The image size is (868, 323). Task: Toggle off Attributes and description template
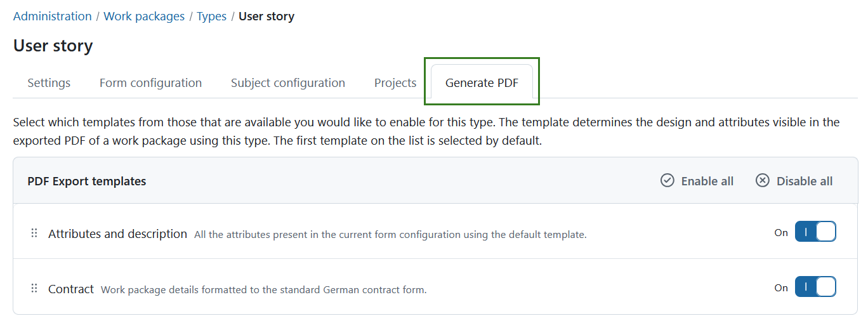(x=815, y=232)
